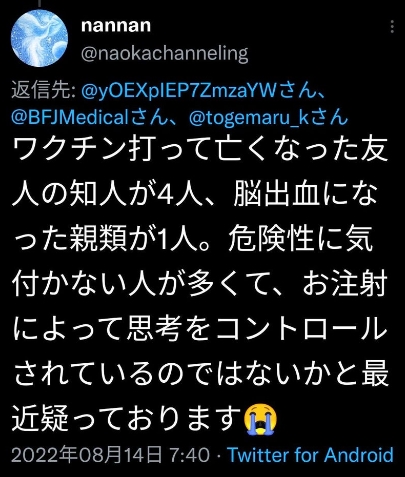Screen dimensions: 405x477
Task: Select the word コントロール in the tweet
Action: coord(301,329)
